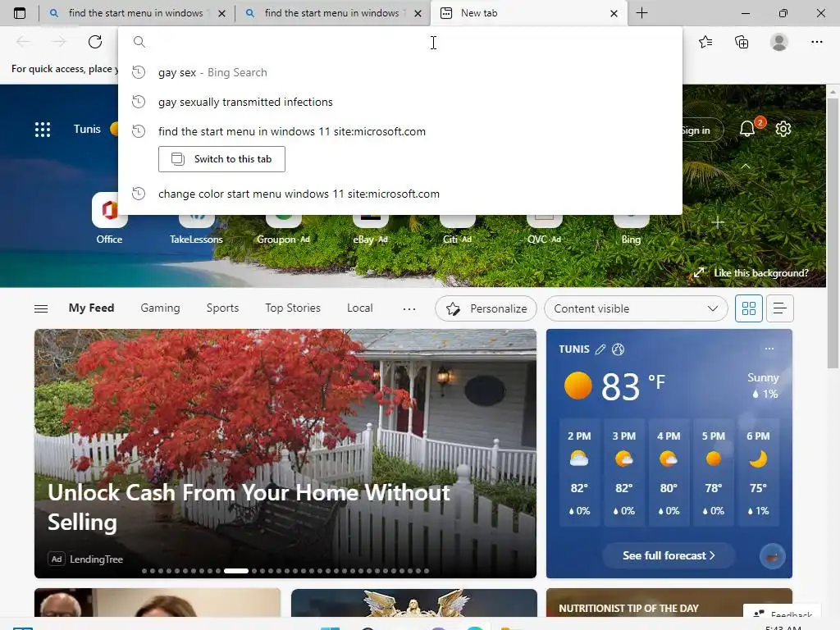
Task: Open the Bing quick link
Action: tap(631, 228)
